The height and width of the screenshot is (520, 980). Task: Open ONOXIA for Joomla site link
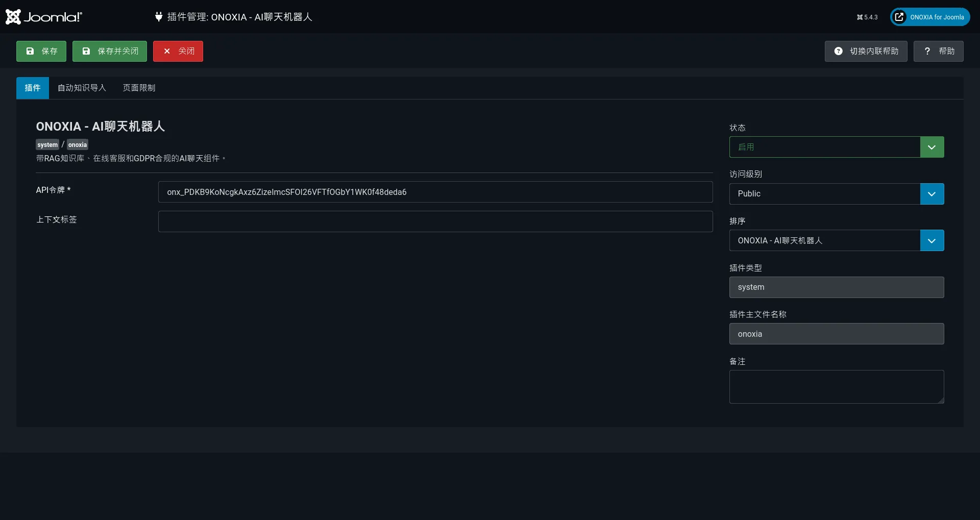[x=930, y=17]
